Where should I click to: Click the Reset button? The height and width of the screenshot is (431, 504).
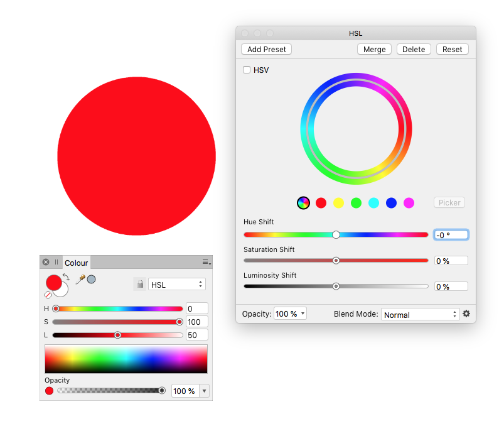click(x=453, y=49)
